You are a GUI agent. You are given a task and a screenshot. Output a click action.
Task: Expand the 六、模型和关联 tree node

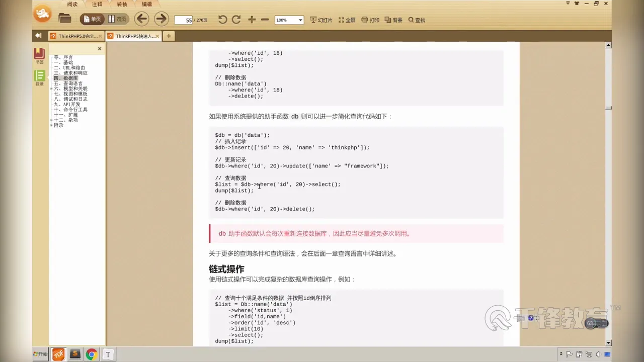51,89
